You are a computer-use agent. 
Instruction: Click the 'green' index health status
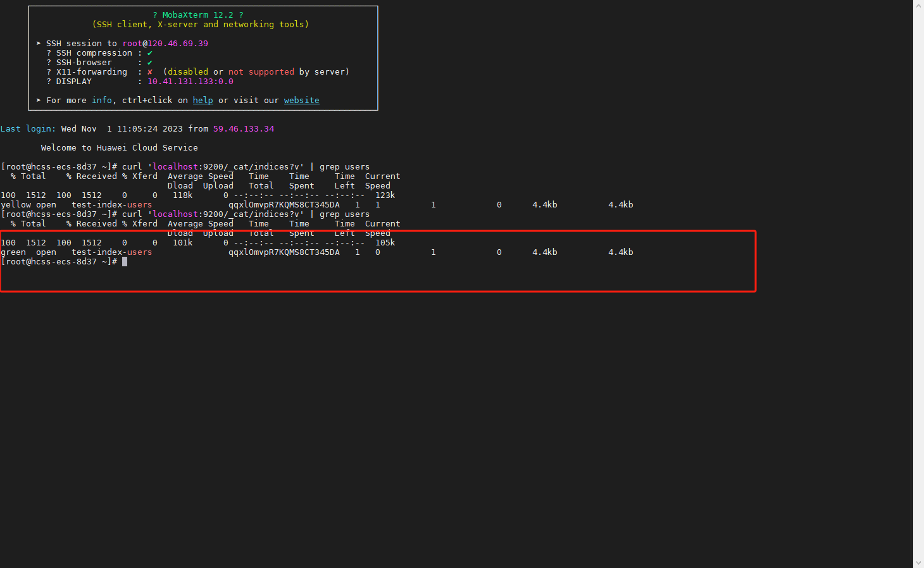pos(13,252)
